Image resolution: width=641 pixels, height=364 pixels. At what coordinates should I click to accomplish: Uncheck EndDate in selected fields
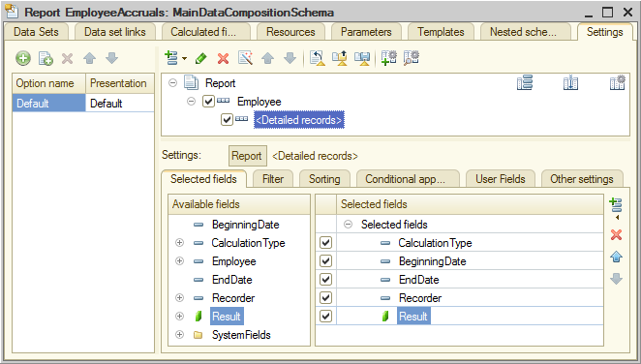click(x=325, y=280)
